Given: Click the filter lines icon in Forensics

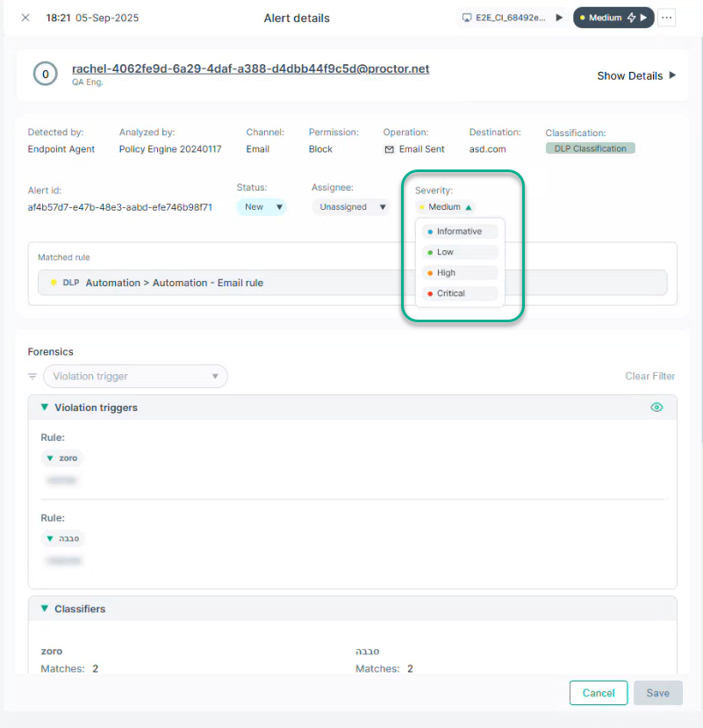Looking at the screenshot, I should pos(32,377).
